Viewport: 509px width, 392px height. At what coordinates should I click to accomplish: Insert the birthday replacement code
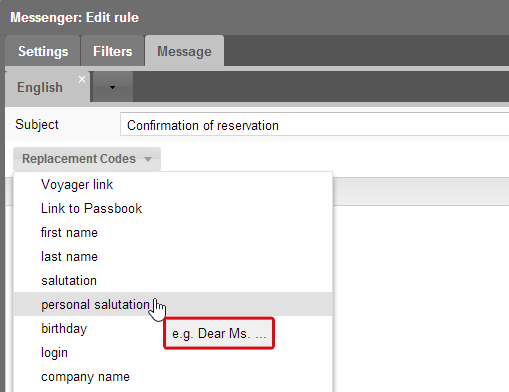(x=173, y=328)
